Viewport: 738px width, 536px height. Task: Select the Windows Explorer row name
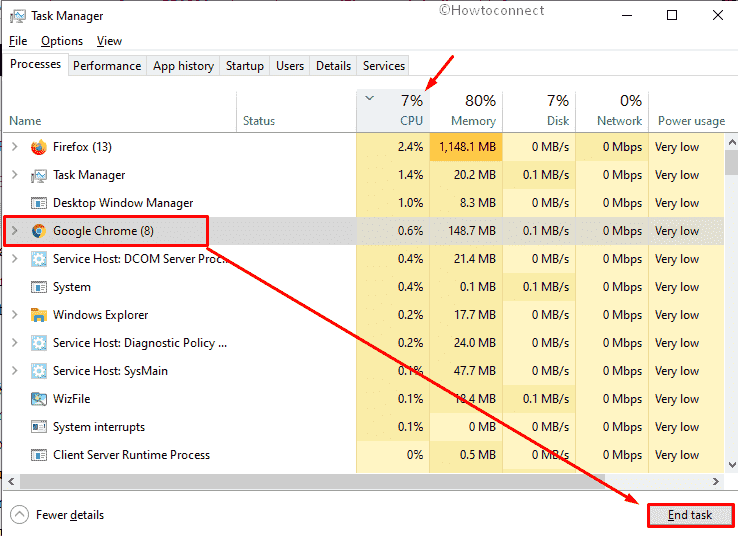100,315
